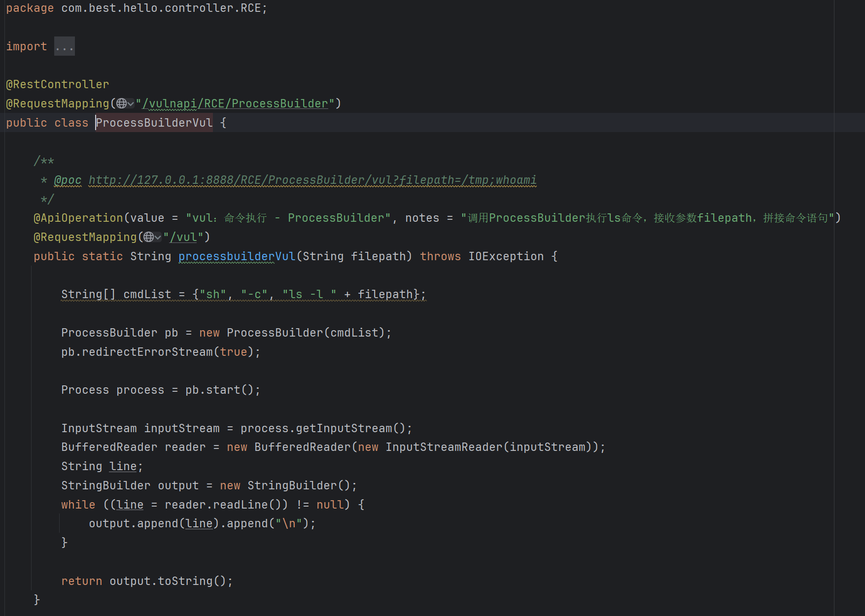Select the "@RestController" annotation

[58, 84]
